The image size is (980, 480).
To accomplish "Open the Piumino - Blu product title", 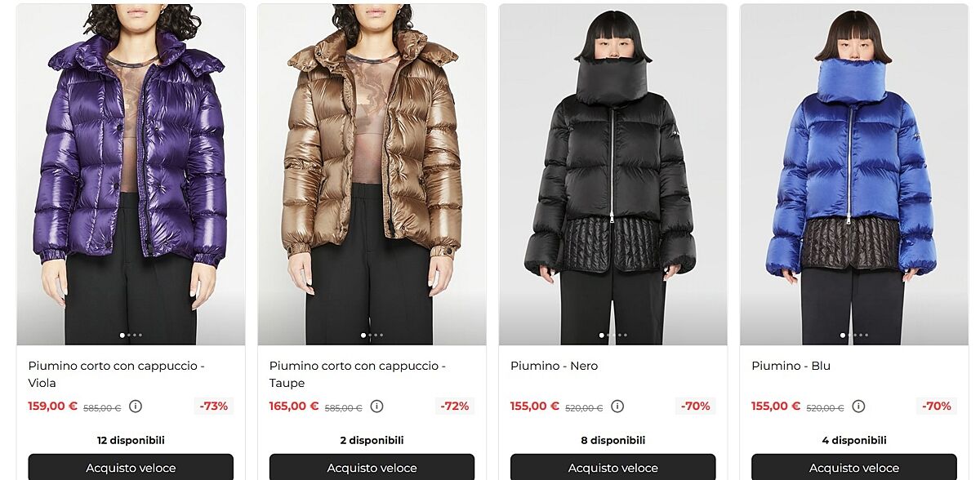I will pos(791,367).
